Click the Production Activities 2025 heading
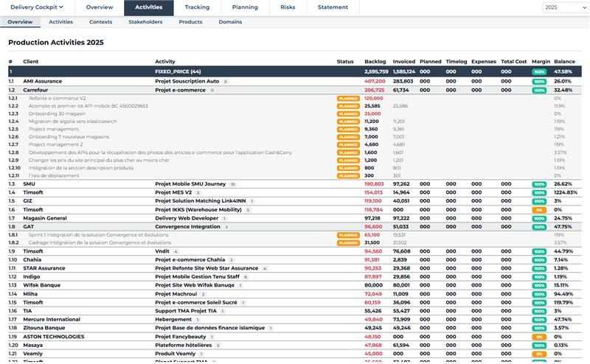This screenshot has height=364, width=590. click(56, 43)
